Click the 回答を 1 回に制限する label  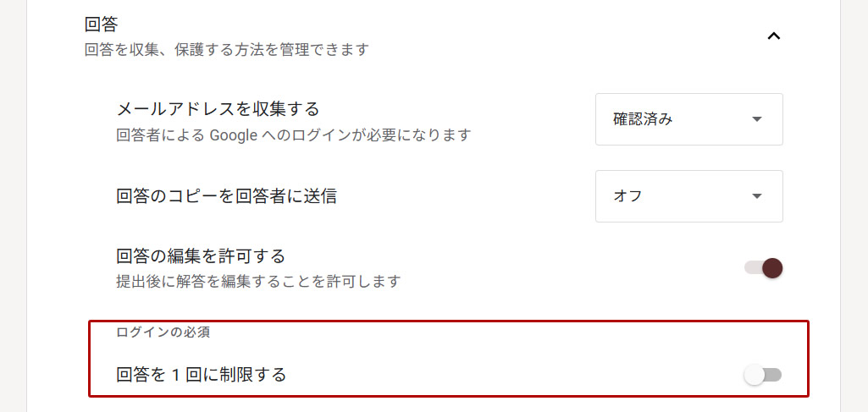[201, 374]
